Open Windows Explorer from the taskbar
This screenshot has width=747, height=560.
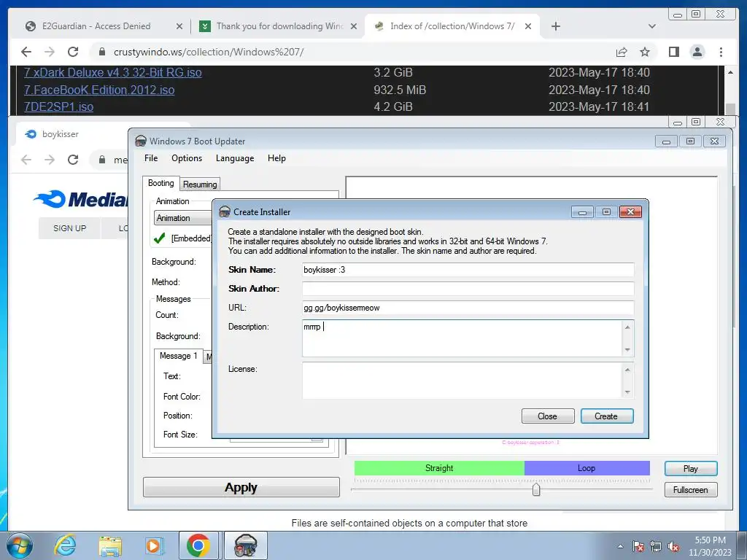tap(110, 545)
